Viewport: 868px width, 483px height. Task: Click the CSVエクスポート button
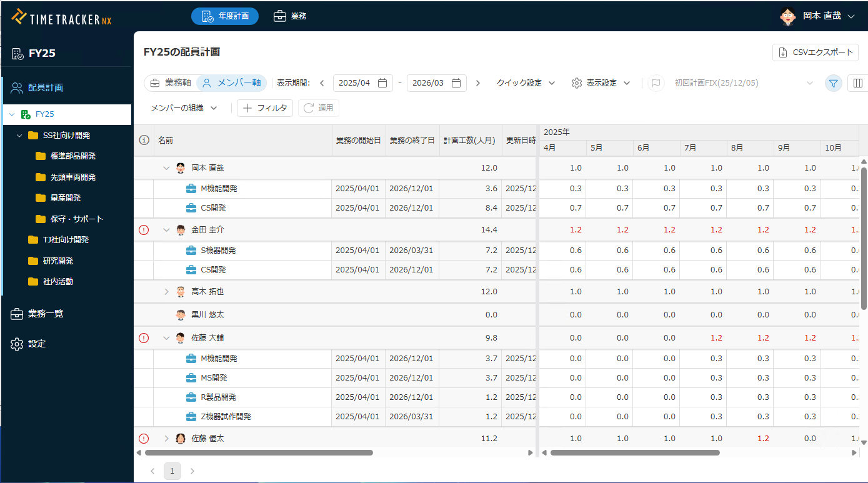(x=816, y=52)
